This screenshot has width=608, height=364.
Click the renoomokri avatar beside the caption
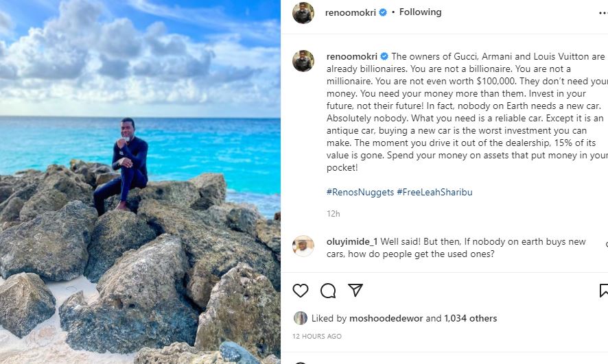tap(303, 61)
